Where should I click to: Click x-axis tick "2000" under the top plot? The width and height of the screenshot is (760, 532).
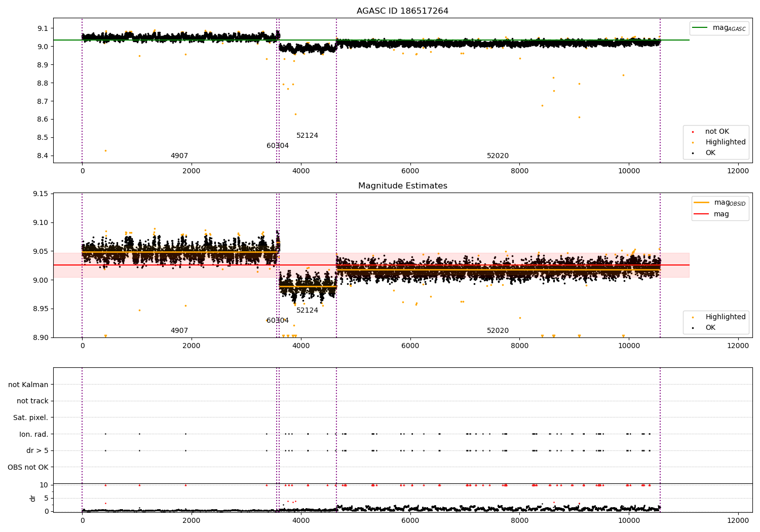192,171
